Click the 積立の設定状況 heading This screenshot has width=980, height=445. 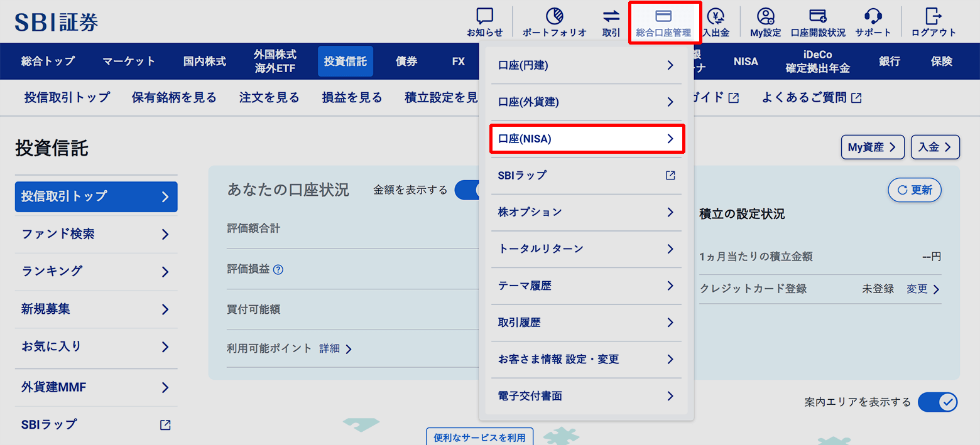tap(742, 214)
